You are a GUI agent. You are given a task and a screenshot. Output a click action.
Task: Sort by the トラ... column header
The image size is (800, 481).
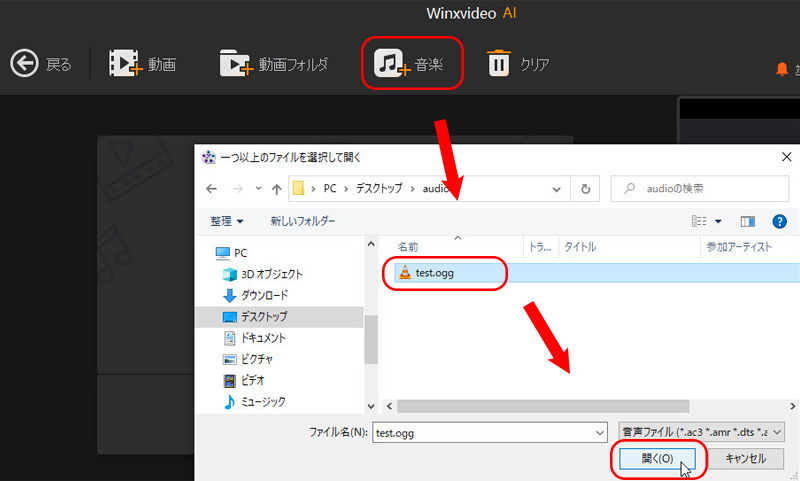[541, 247]
